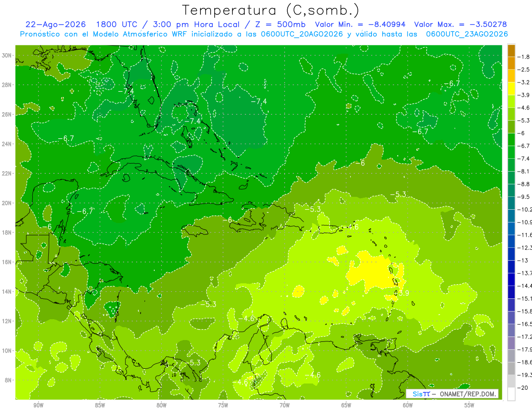532x411 pixels.
Task: Select the '85W' longitude label
Action: pyautogui.click(x=100, y=405)
